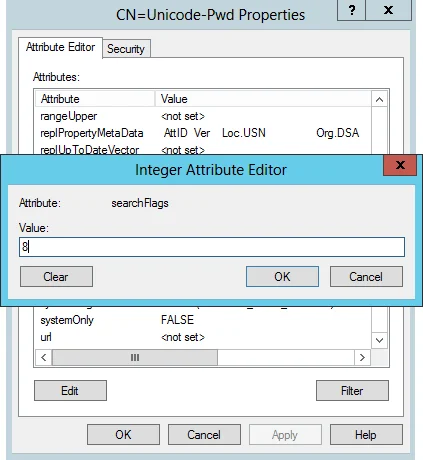Viewport: 423px width, 460px height.
Task: Open the Filter button menu
Action: click(352, 390)
